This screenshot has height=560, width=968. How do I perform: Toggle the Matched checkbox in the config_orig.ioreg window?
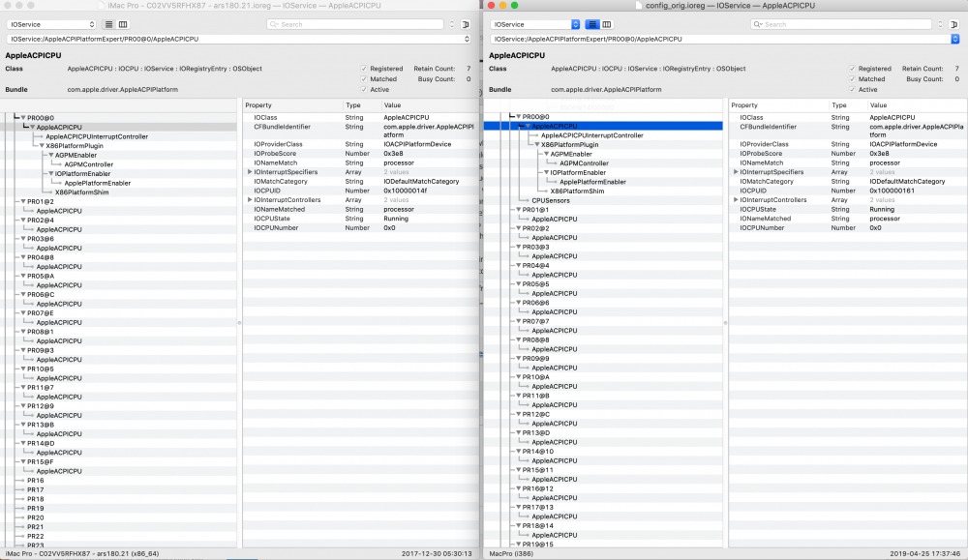point(852,79)
